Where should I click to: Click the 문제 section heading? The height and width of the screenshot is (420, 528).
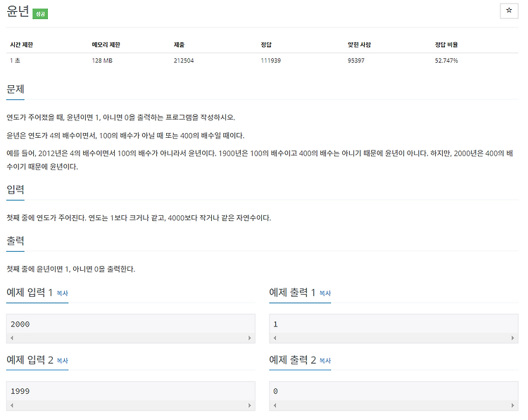pyautogui.click(x=15, y=89)
